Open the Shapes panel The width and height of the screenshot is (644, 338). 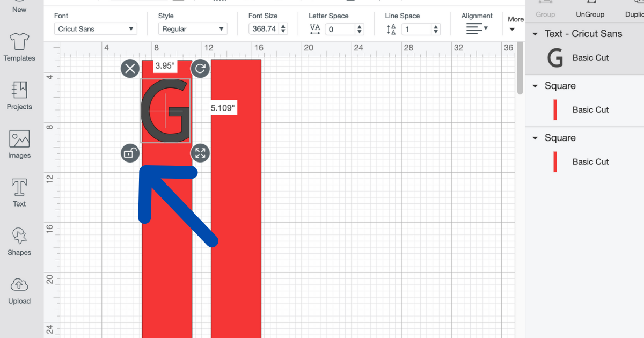coord(19,241)
